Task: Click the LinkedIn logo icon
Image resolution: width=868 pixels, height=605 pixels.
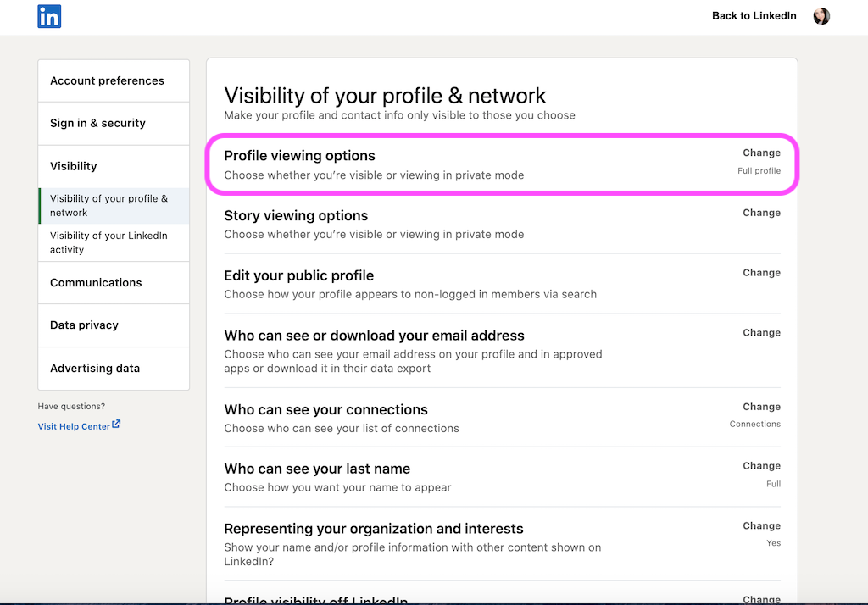Action: [49, 16]
